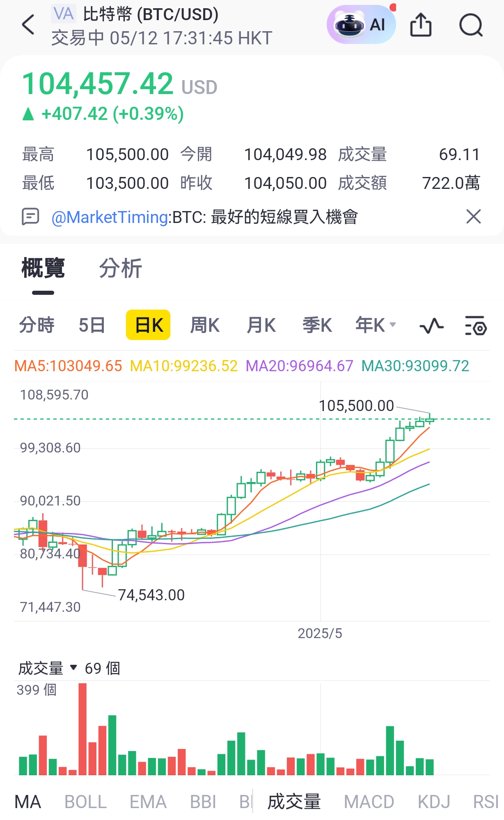
Task: Tap the 比特幣 (BTC/USD) title
Action: click(151, 14)
